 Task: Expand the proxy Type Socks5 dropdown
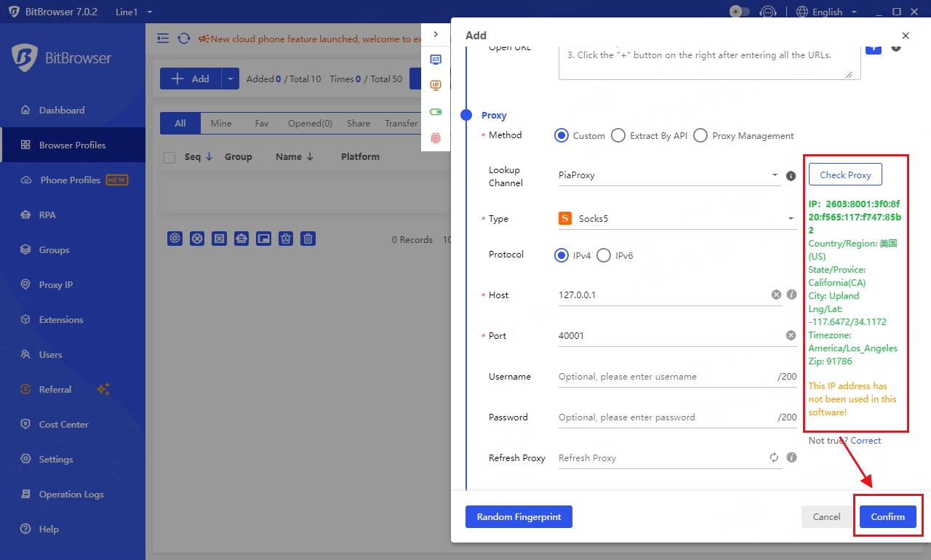[x=676, y=219]
